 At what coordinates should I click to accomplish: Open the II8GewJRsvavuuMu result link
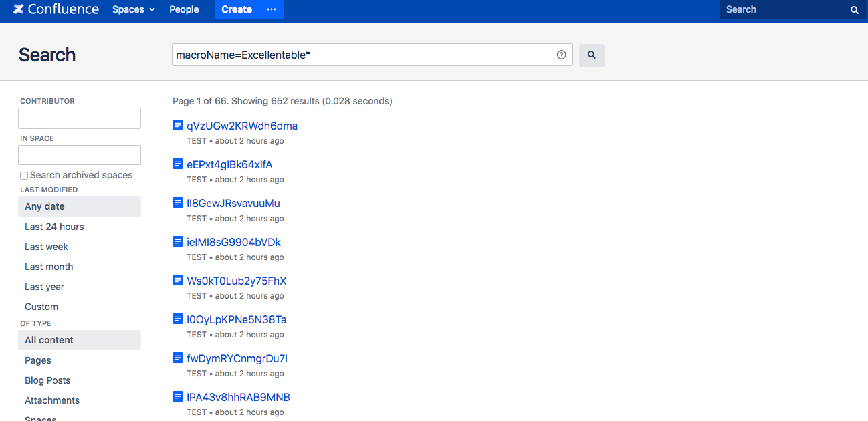233,203
